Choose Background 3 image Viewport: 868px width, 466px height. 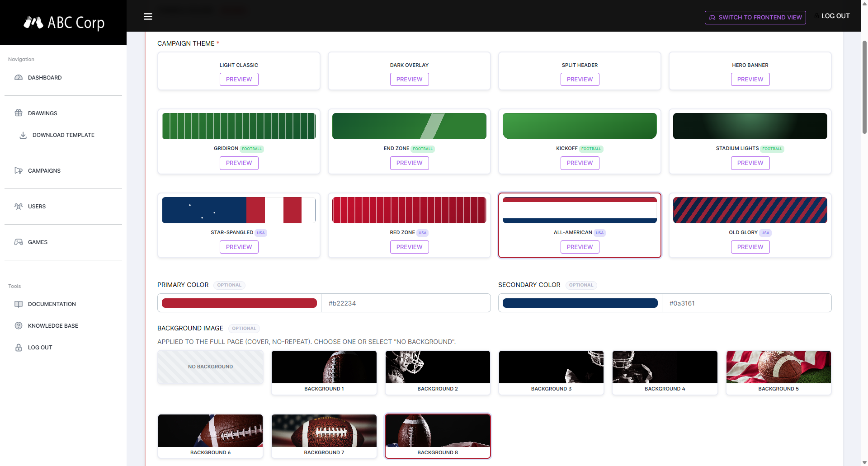pos(551,372)
